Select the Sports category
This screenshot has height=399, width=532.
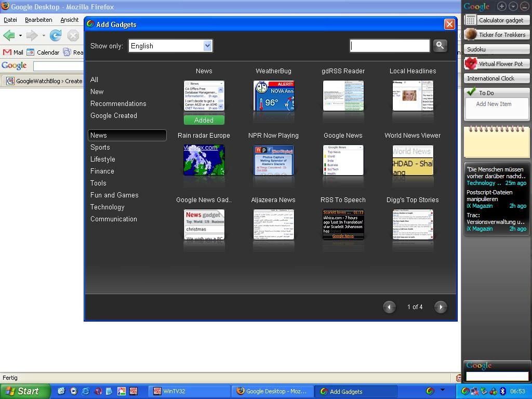pyautogui.click(x=100, y=148)
